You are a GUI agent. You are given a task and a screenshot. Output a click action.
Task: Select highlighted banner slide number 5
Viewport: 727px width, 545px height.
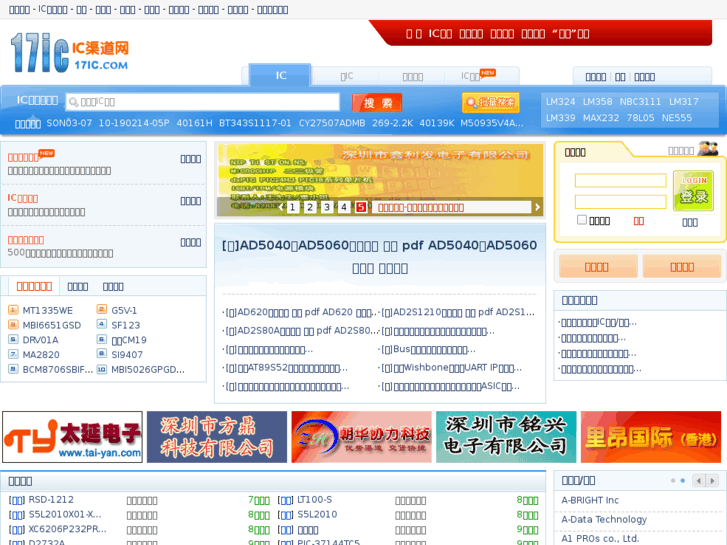coord(361,207)
